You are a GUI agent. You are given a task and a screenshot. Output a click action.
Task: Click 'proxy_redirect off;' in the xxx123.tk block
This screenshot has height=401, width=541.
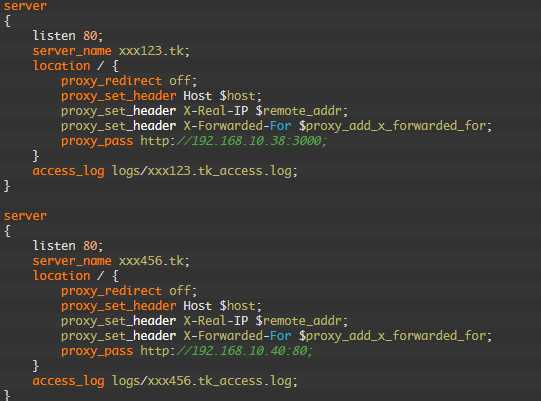(x=129, y=81)
